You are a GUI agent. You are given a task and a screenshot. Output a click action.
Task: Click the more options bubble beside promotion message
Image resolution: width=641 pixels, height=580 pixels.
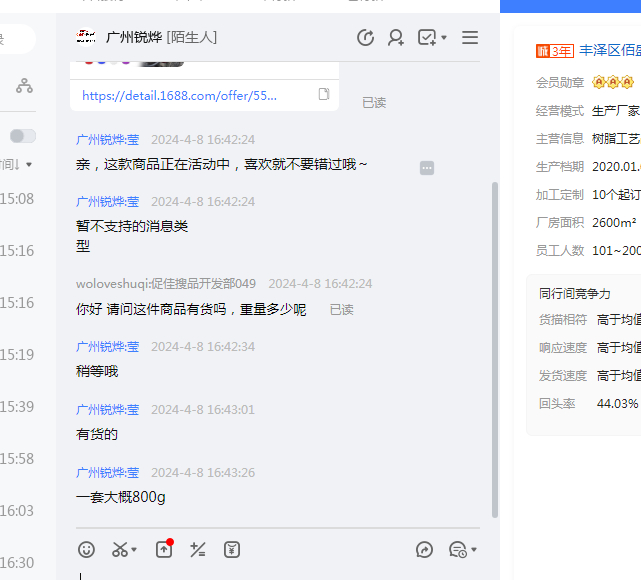[427, 168]
